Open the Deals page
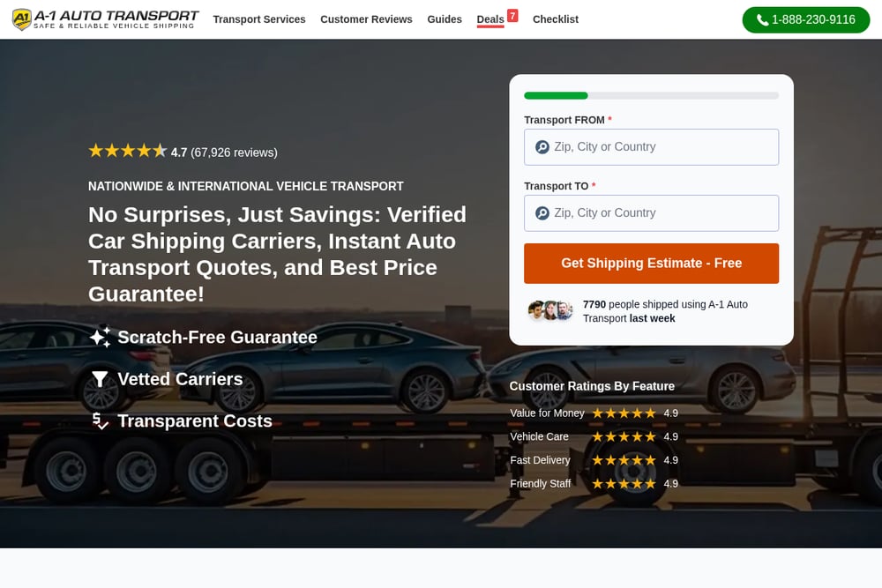The image size is (882, 588). 490,19
